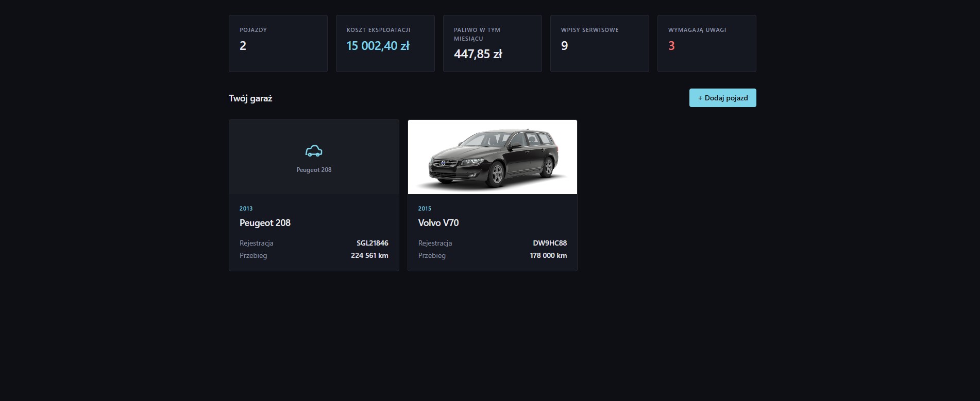Click the Wymagają uwagi count 3
Screen dimensions: 980x401
671,46
